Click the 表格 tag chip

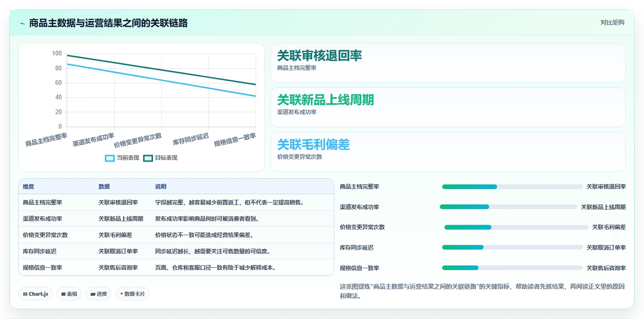[69, 294]
